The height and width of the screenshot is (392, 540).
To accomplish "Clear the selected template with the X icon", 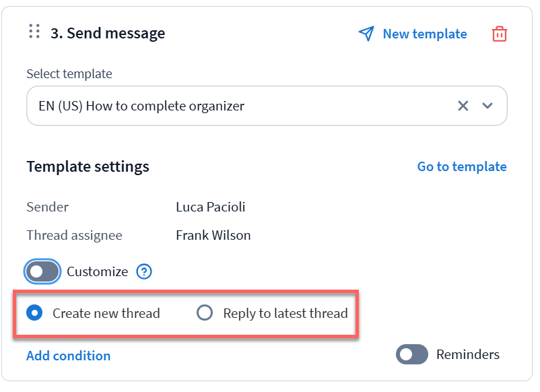I will (x=463, y=106).
